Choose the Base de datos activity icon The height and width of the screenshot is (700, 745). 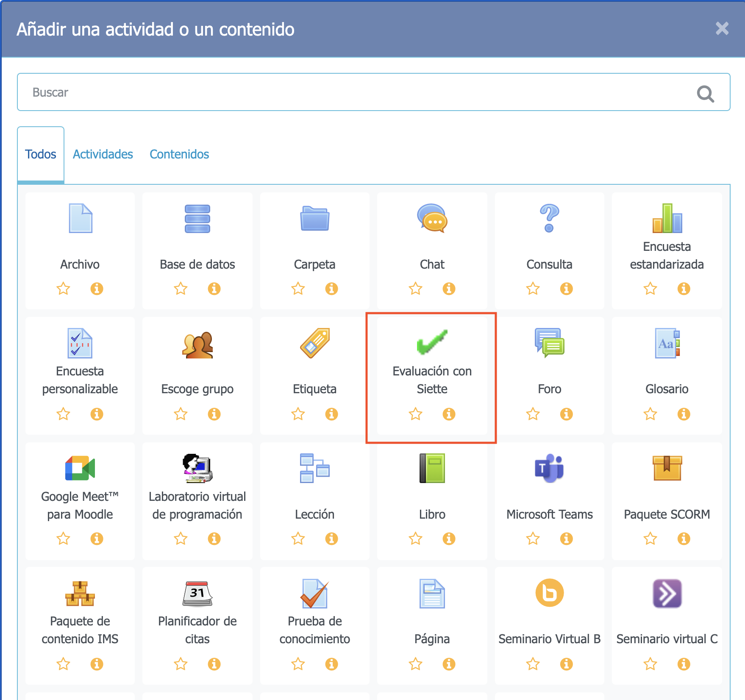click(x=197, y=219)
